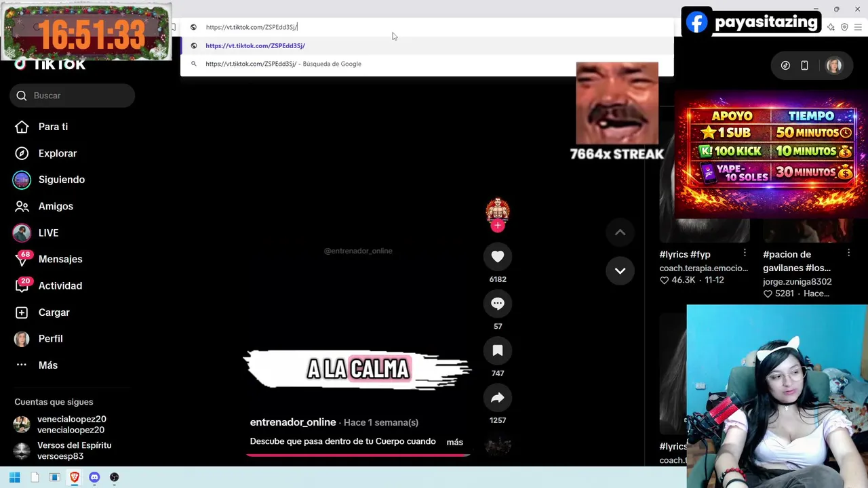Follow entrenador_online with the red plus badge
The height and width of the screenshot is (488, 868).
(498, 226)
